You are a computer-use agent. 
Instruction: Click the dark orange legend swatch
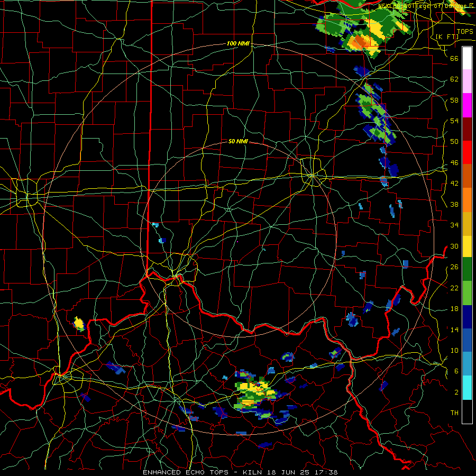coord(467,176)
